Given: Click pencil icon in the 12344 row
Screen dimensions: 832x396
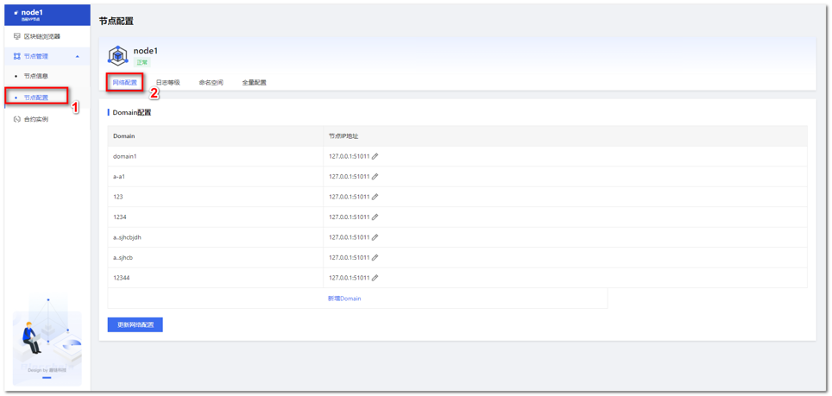Looking at the screenshot, I should (x=375, y=278).
